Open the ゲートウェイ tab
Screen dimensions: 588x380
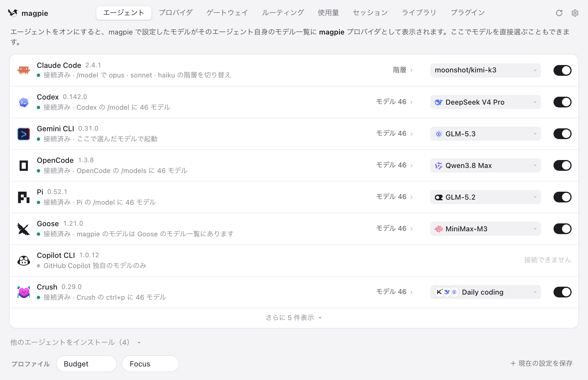227,13
